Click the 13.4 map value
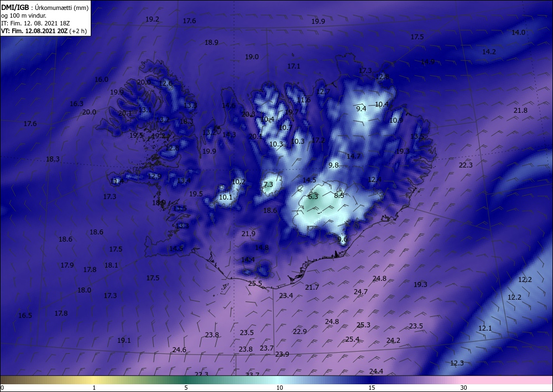Image resolution: width=553 pixels, height=392 pixels. point(184,180)
